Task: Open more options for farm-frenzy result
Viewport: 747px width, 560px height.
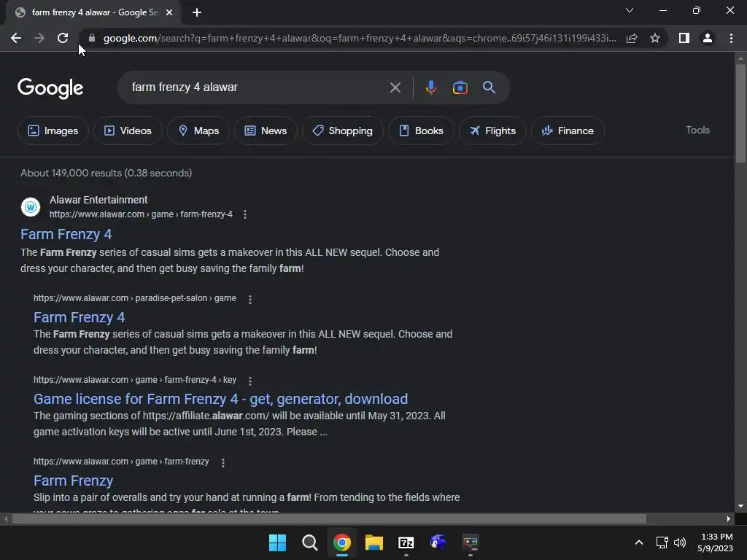Action: pos(223,462)
